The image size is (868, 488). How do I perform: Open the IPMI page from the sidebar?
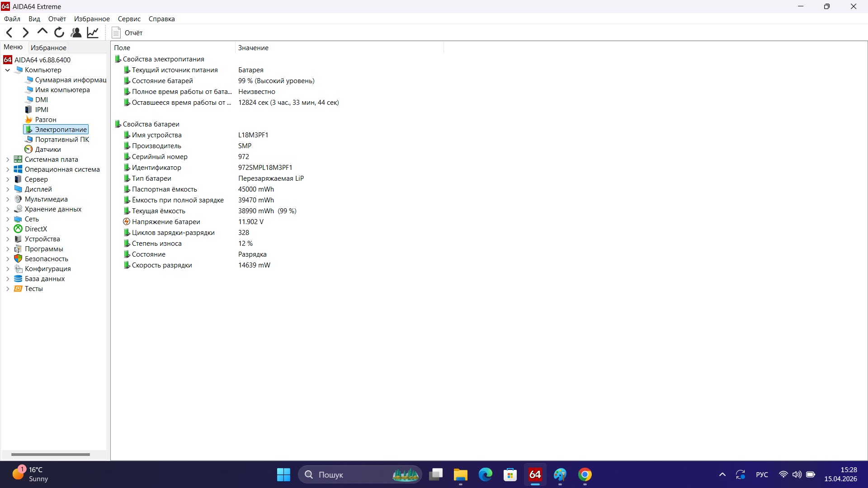(41, 109)
